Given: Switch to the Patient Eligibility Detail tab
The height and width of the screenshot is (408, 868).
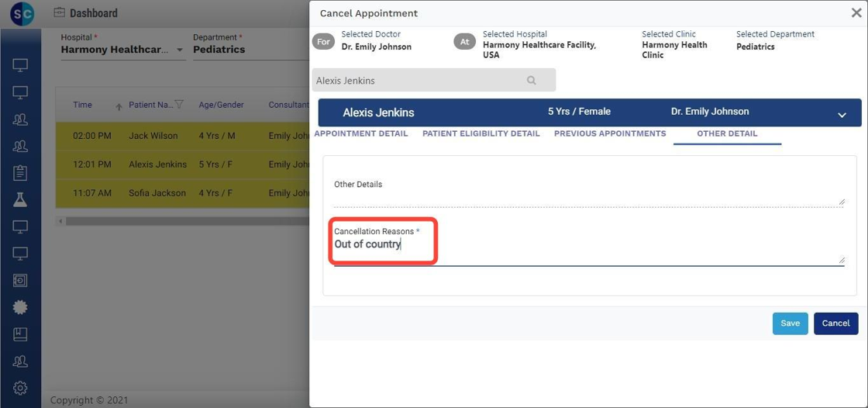Looking at the screenshot, I should [481, 133].
